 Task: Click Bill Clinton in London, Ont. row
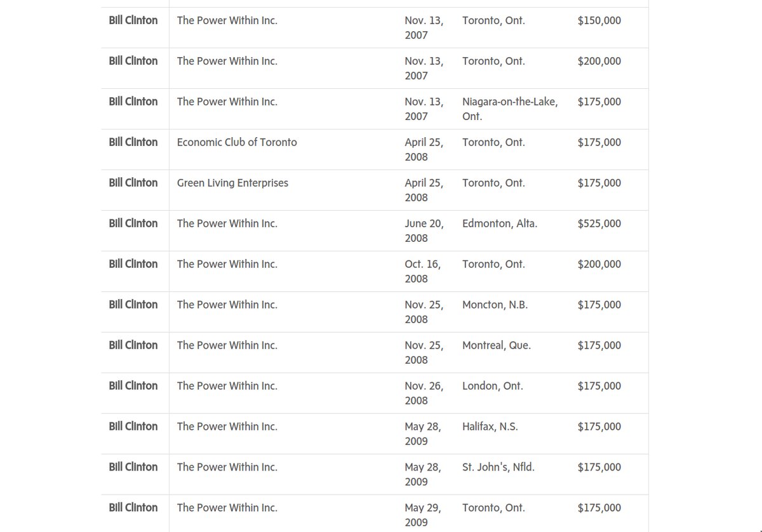pyautogui.click(x=133, y=386)
